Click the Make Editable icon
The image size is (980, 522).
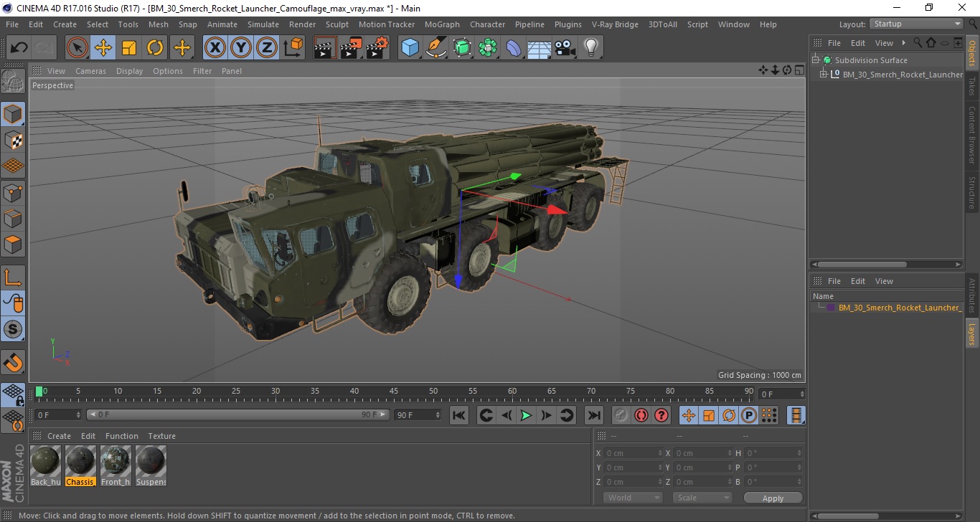(x=13, y=81)
